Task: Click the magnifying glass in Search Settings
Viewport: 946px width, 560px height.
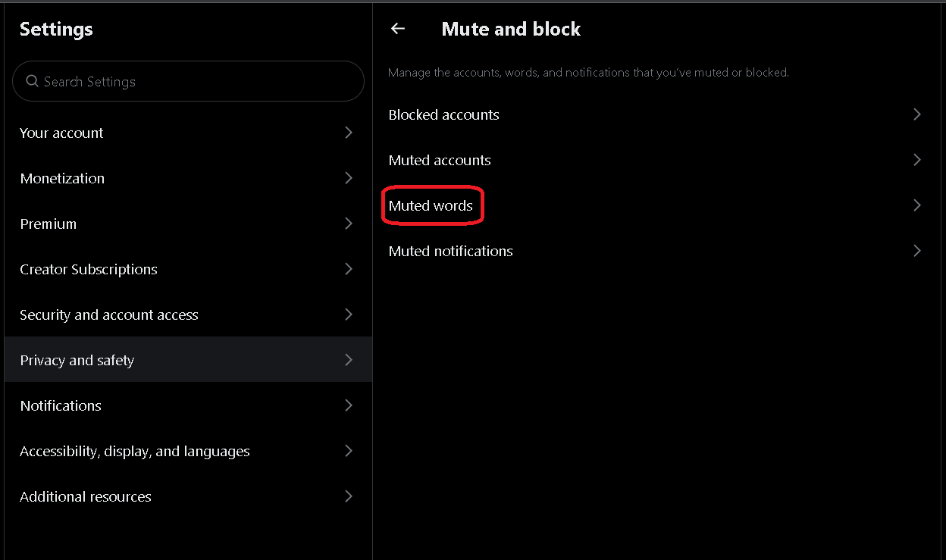Action: coord(31,80)
